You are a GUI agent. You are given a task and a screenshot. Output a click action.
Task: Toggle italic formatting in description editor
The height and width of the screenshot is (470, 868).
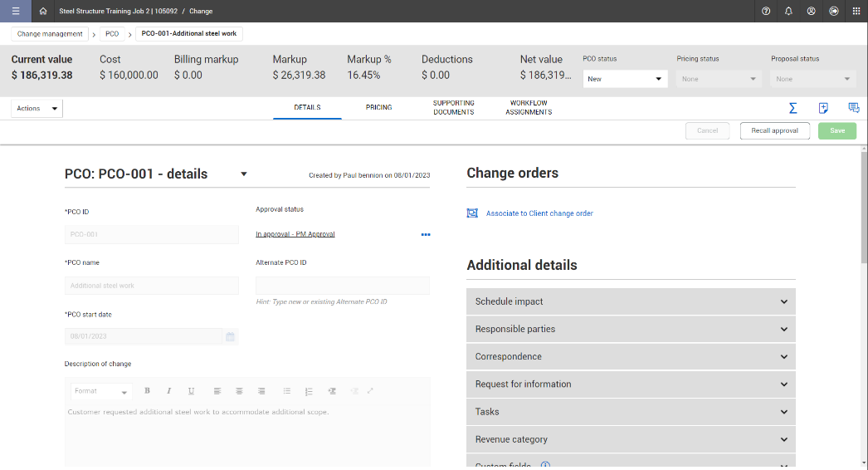[168, 391]
